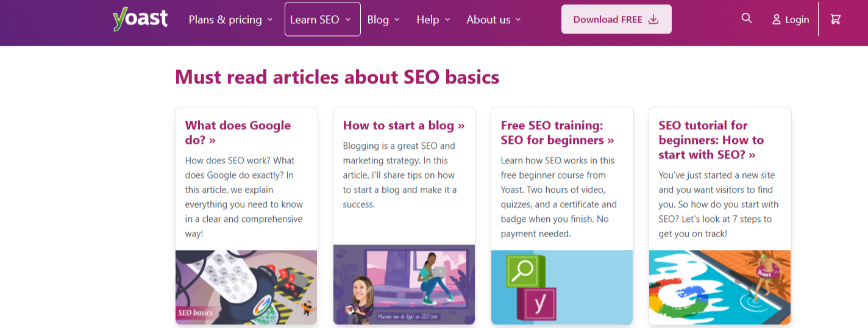The image size is (868, 328).
Task: Click the 'Blogging is a great SEO' description
Action: click(400, 175)
